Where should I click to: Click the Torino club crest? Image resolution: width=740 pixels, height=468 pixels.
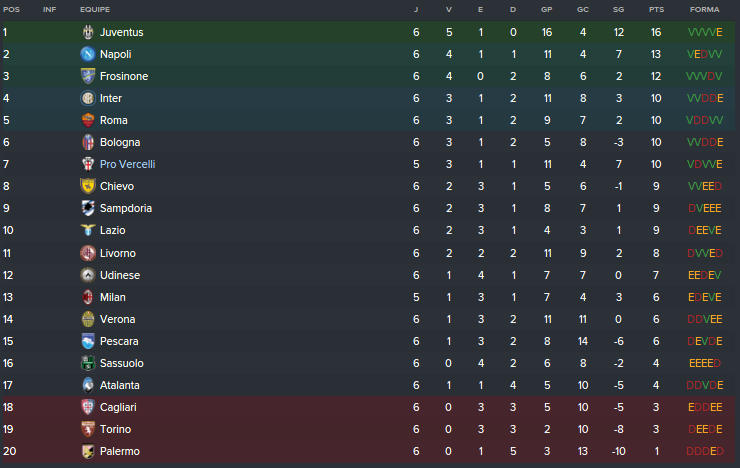pos(87,429)
